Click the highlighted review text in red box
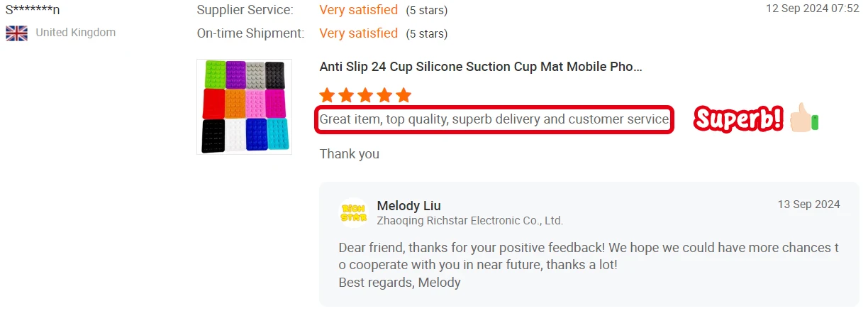The height and width of the screenshot is (316, 868). tap(494, 119)
